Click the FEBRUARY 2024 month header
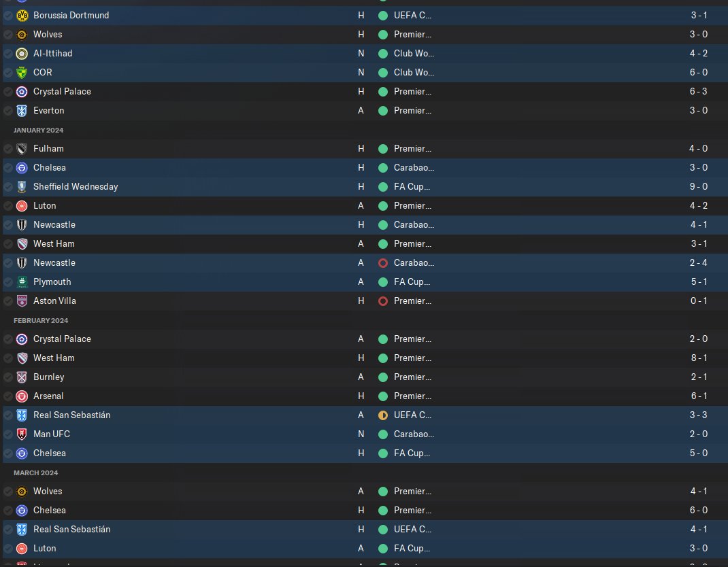This screenshot has height=567, width=728. coord(41,321)
